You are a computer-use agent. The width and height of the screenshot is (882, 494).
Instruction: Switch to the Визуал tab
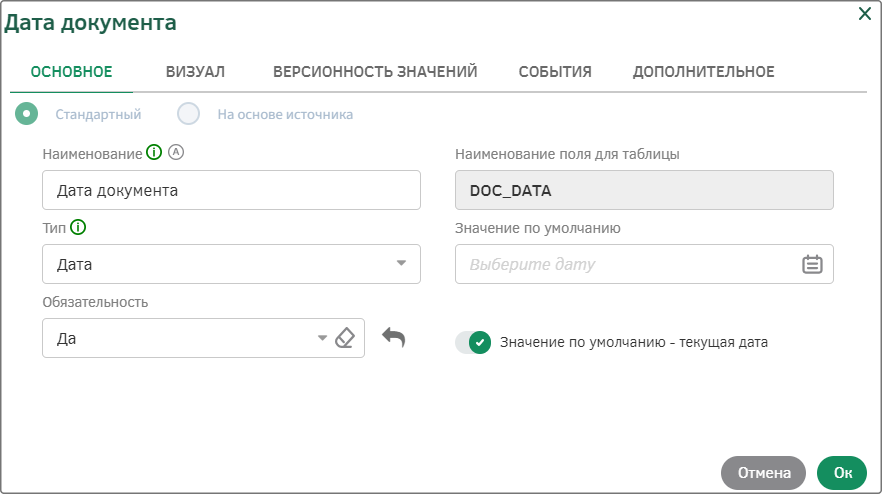pos(195,71)
